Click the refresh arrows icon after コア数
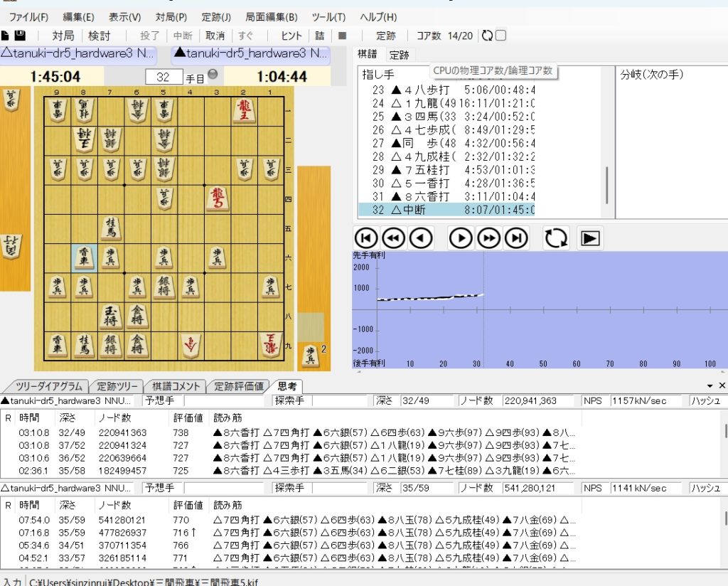728x586 pixels. click(487, 36)
